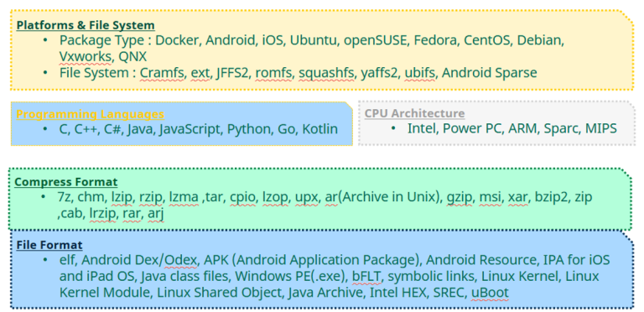The height and width of the screenshot is (312, 644).
Task: Click the text Android Sparse
Action: (490, 73)
